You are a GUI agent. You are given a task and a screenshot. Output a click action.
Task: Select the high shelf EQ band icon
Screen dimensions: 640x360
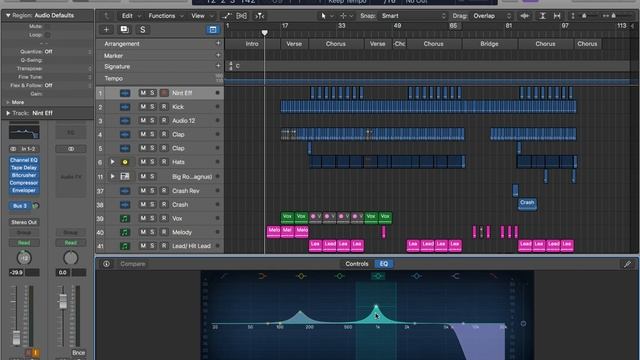click(455, 276)
